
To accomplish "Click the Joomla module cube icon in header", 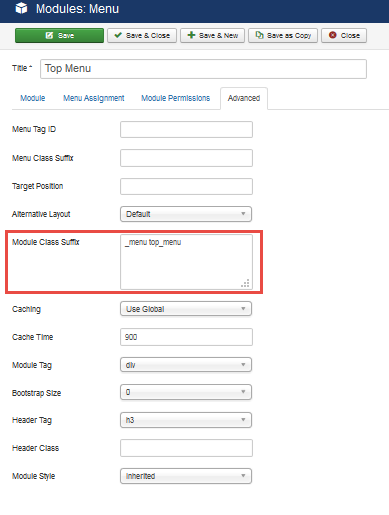I will pos(22,8).
